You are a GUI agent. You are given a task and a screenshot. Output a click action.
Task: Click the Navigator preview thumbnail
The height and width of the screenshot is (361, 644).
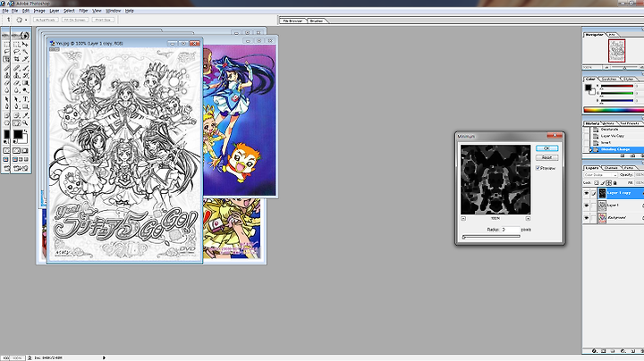point(616,50)
